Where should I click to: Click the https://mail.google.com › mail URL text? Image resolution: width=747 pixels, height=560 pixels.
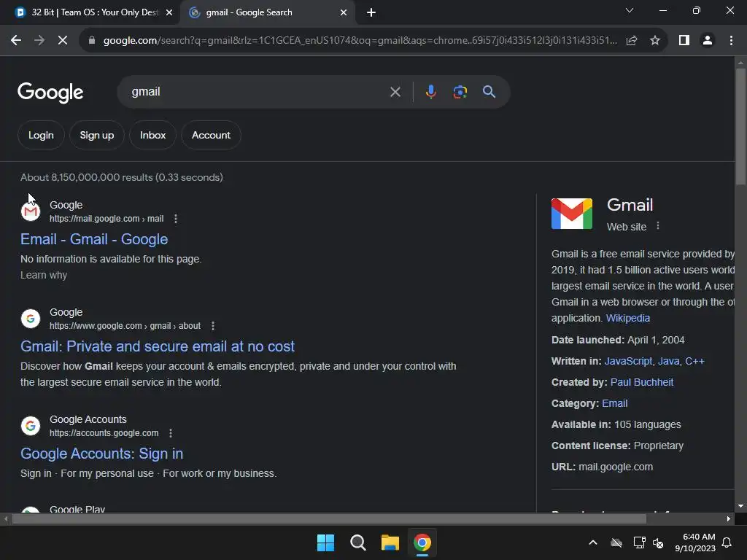[107, 219]
